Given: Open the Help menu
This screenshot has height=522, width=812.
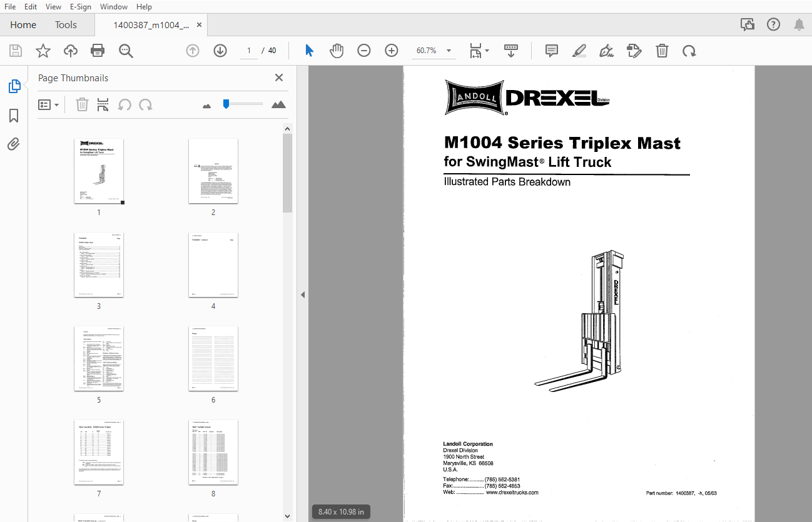Looking at the screenshot, I should 144,6.
